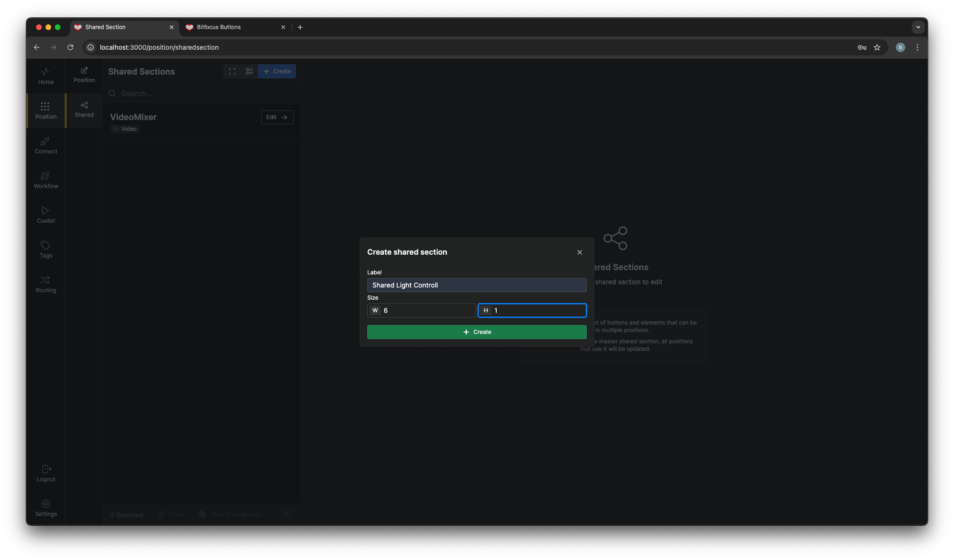Click the Video tag on VideoMixer
Image resolution: width=954 pixels, height=560 pixels.
coord(125,129)
